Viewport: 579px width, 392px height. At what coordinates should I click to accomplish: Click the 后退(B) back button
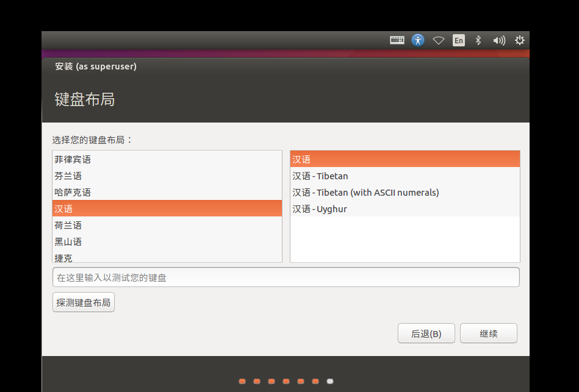click(x=426, y=333)
